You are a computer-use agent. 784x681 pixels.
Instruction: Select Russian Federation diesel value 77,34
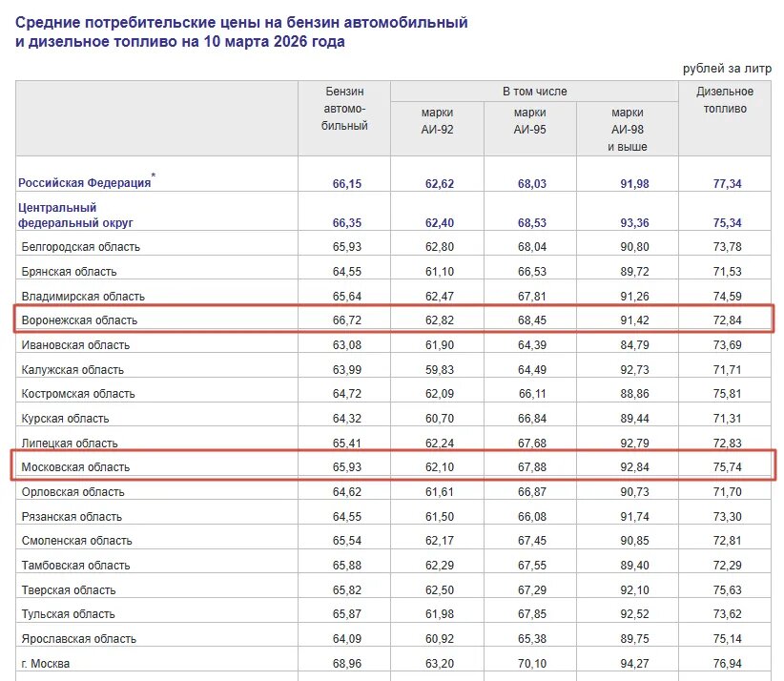click(x=727, y=184)
